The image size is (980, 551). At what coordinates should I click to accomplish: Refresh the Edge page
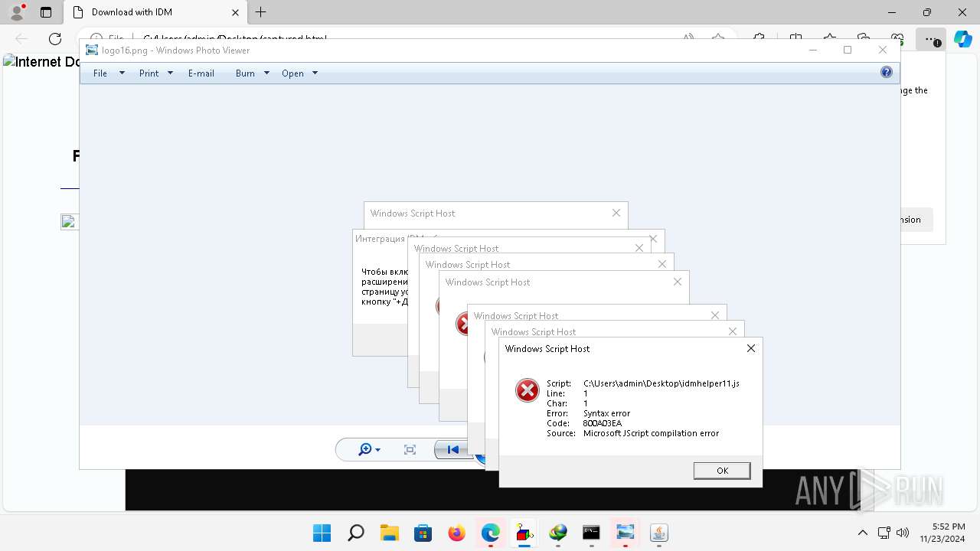[55, 39]
